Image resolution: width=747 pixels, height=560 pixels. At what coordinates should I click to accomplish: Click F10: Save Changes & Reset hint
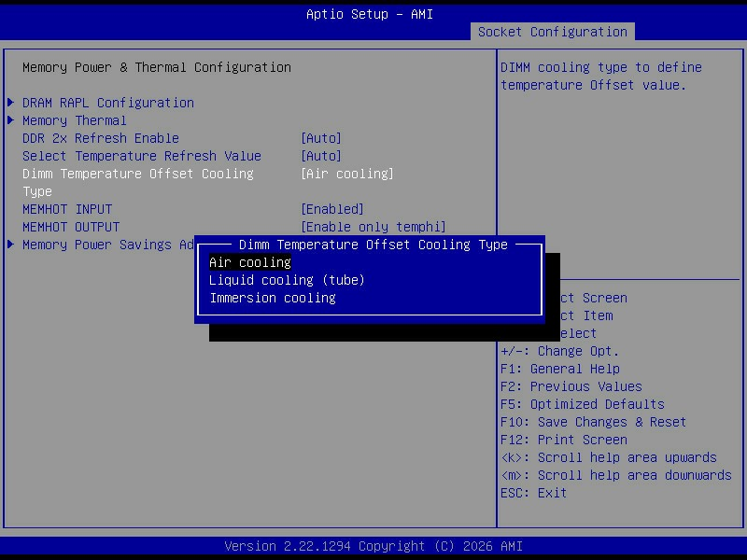click(593, 423)
